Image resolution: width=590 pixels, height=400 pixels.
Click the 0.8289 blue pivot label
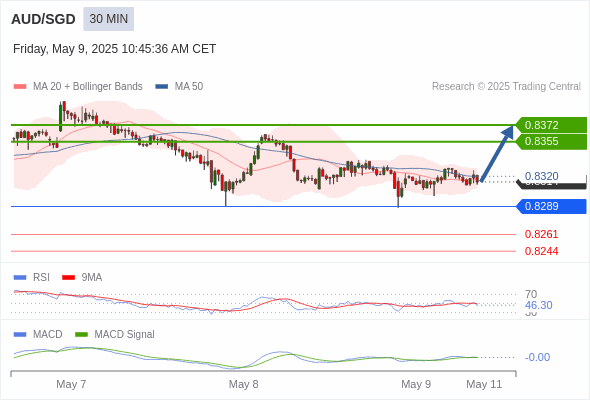551,206
